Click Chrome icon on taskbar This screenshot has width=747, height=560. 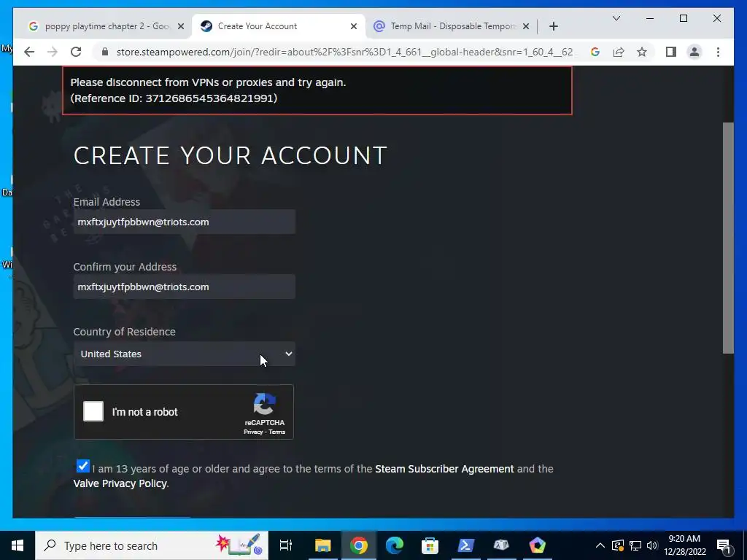pos(359,545)
